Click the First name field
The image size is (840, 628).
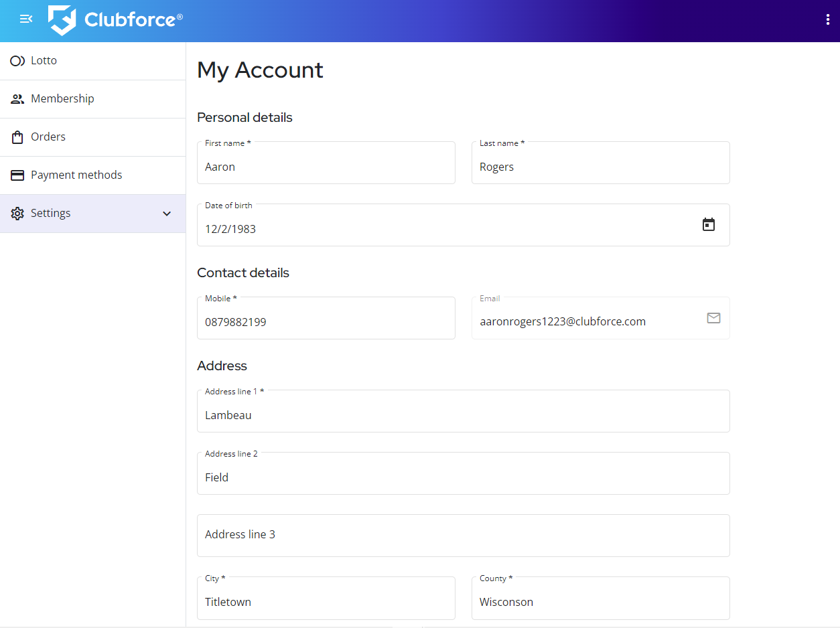coord(326,167)
